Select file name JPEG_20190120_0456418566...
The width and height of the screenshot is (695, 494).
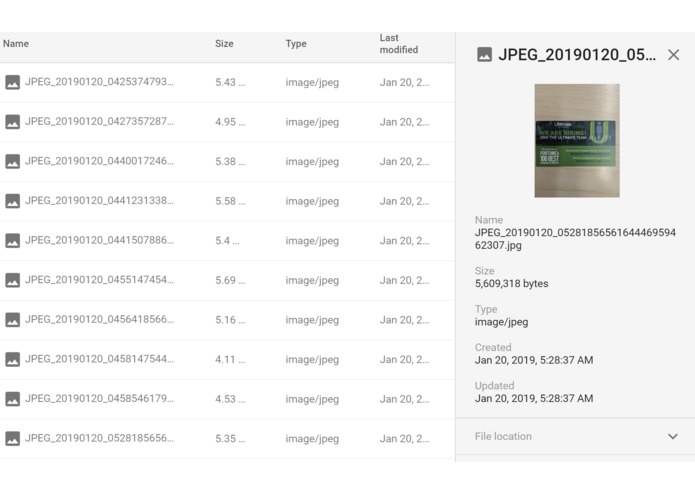[99, 319]
